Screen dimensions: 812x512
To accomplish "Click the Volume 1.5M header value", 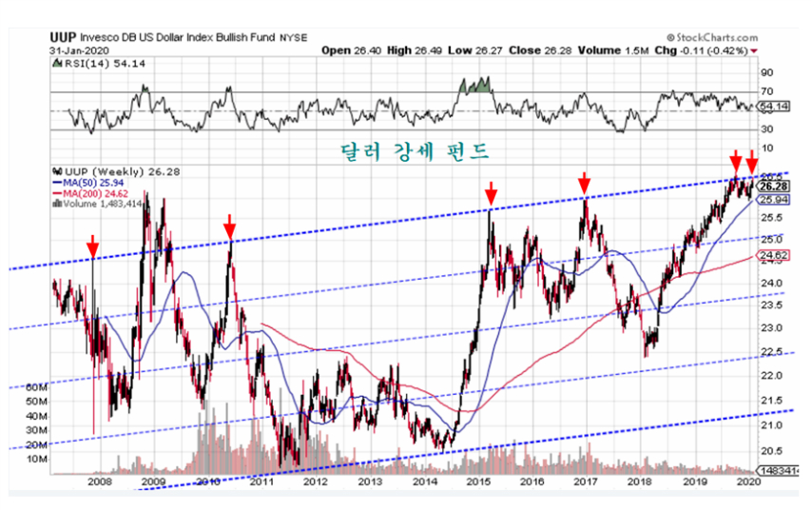I will coord(613,50).
